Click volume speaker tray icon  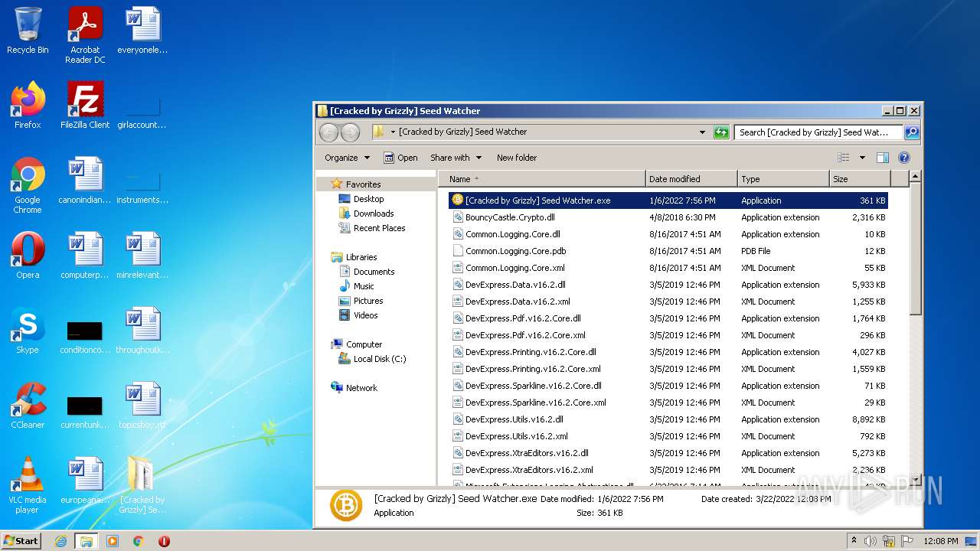pos(871,541)
